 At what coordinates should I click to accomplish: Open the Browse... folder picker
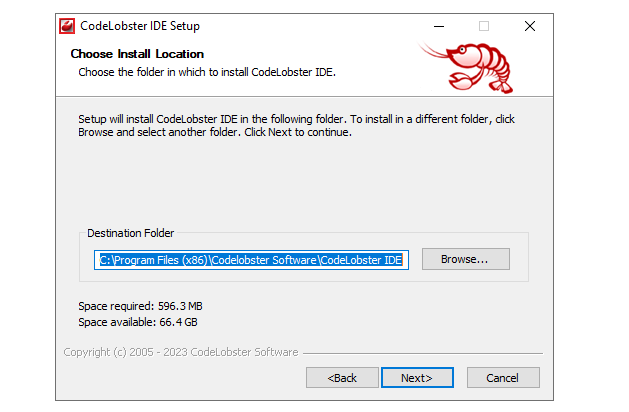pos(465,259)
